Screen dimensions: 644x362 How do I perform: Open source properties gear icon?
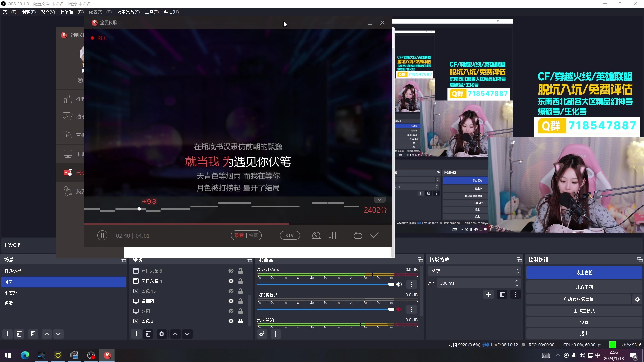coord(162,334)
